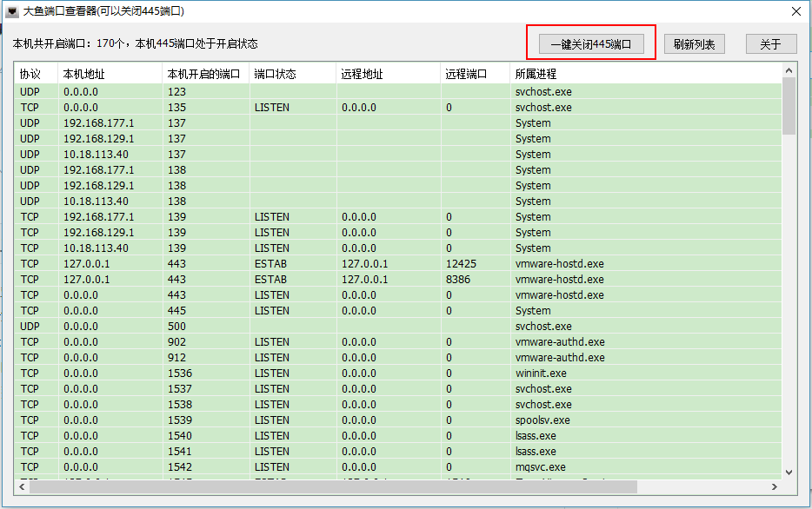The height and width of the screenshot is (509, 812).
Task: Sort by the 本机地址 column header
Action: (x=83, y=74)
